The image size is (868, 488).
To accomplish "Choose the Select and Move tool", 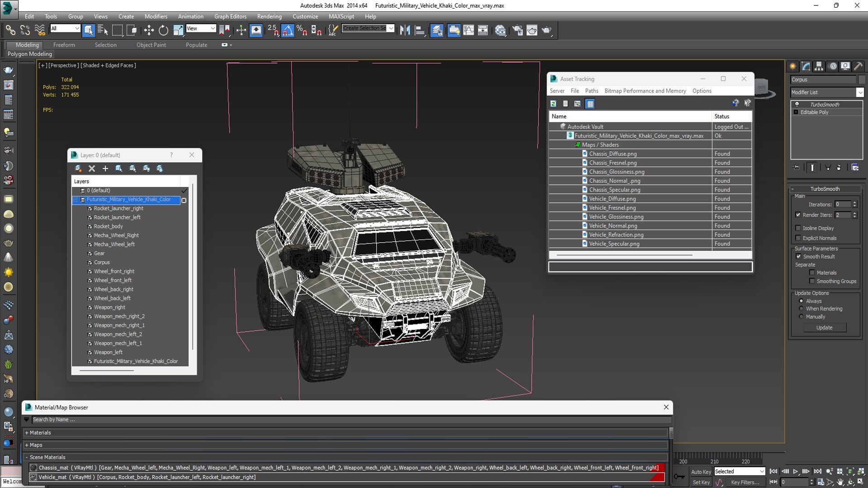I will coord(149,30).
